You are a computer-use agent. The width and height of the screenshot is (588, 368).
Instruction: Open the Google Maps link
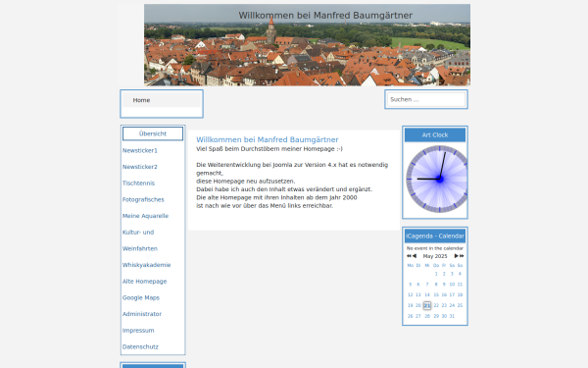tap(141, 297)
